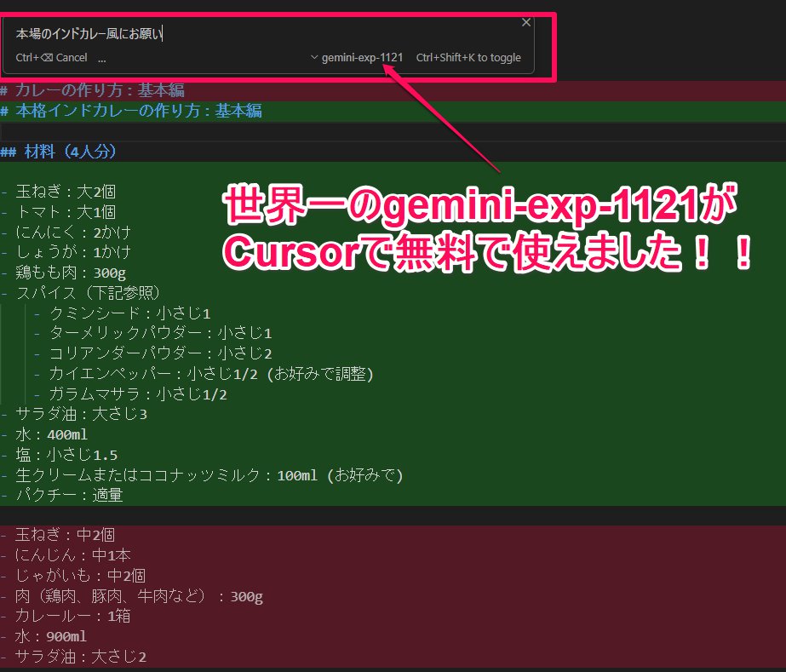The image size is (786, 672).
Task: Click the line 'サラダ油：大さじ3'
Action: point(81,414)
